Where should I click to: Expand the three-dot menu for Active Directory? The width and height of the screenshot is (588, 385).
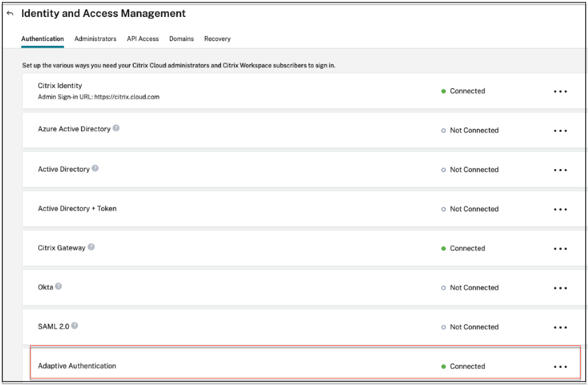tap(560, 170)
